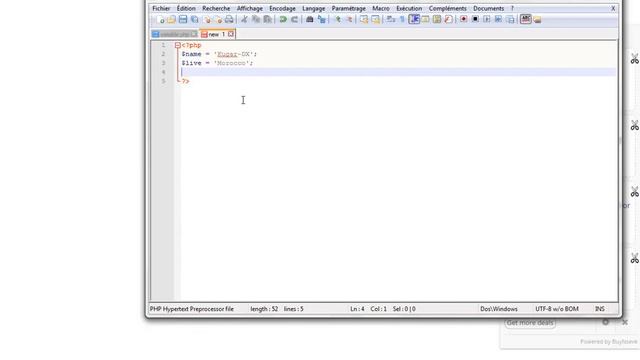Toggle synchronized horizontal scrolling icon
This screenshot has height=360, width=640.
(x=376, y=19)
